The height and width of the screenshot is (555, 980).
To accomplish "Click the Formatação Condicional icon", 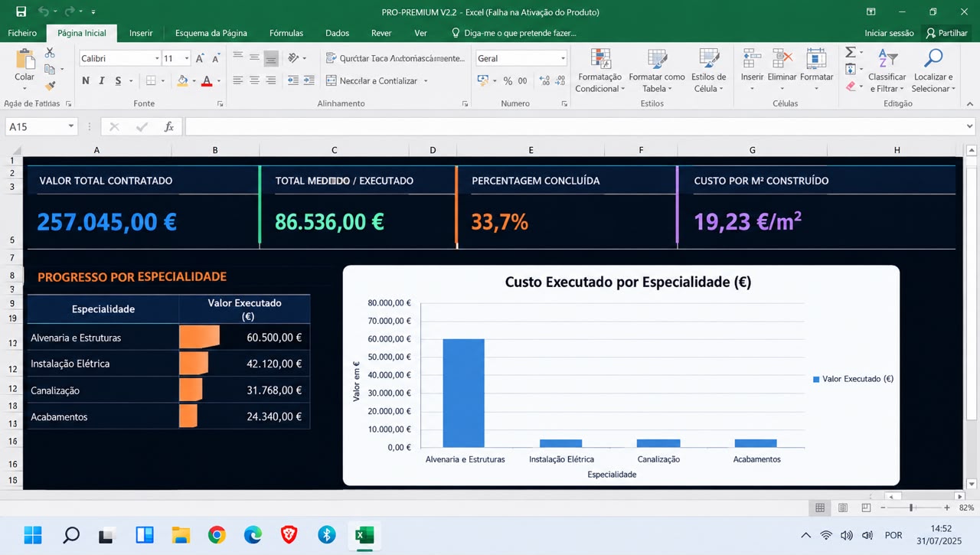I will [x=601, y=59].
